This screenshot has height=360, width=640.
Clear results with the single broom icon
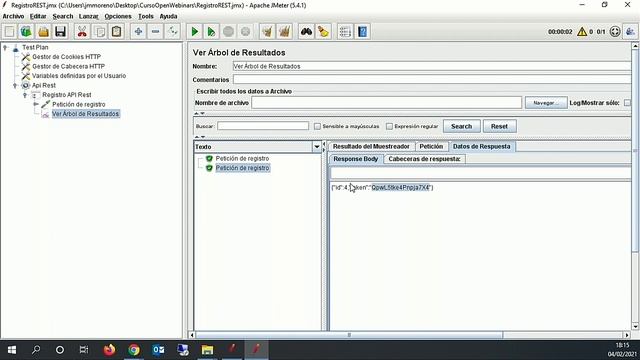[x=267, y=31]
